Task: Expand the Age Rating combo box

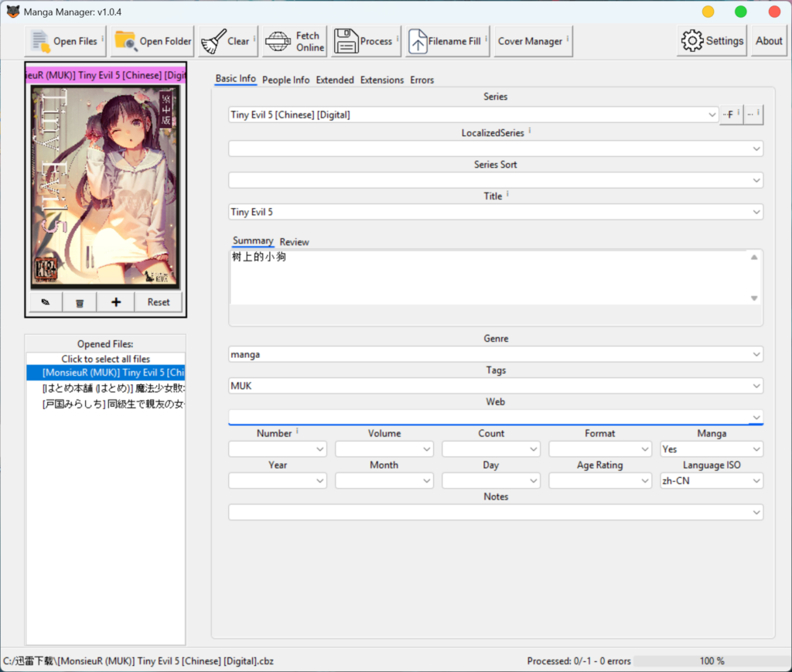Action: (x=645, y=481)
